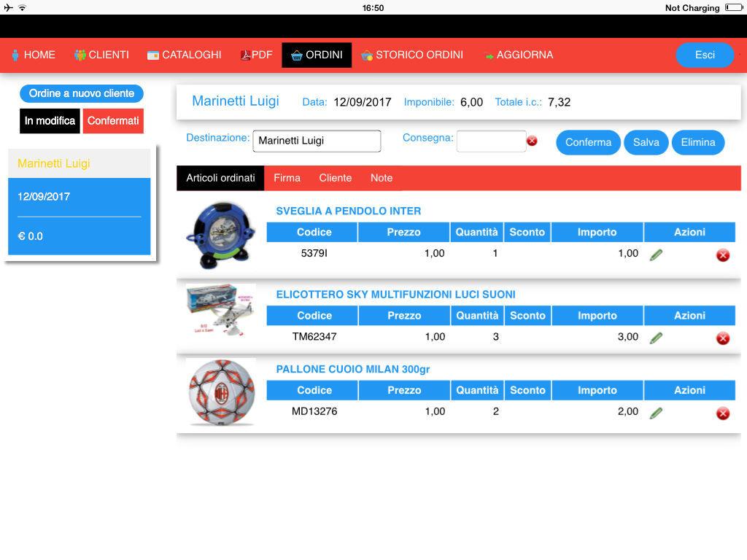Click the CLIENTI people group icon
Screen dimensions: 747x560
[x=80, y=55]
